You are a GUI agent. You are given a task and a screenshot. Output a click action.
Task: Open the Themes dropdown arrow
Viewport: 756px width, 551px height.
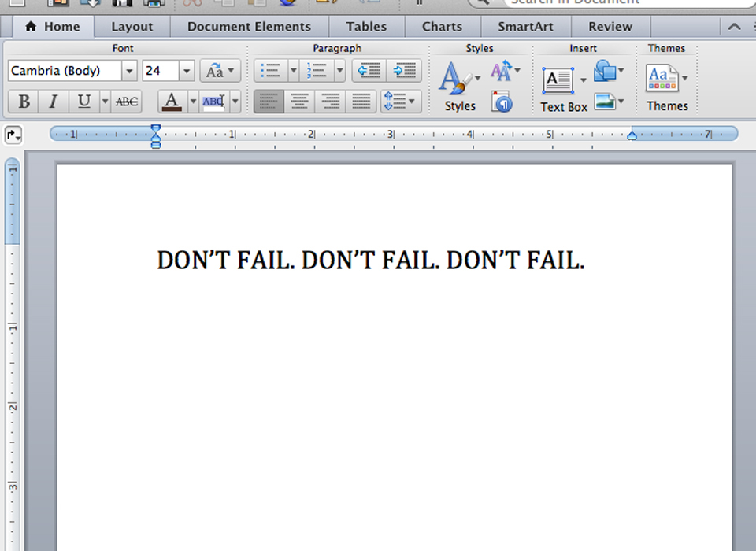(684, 78)
